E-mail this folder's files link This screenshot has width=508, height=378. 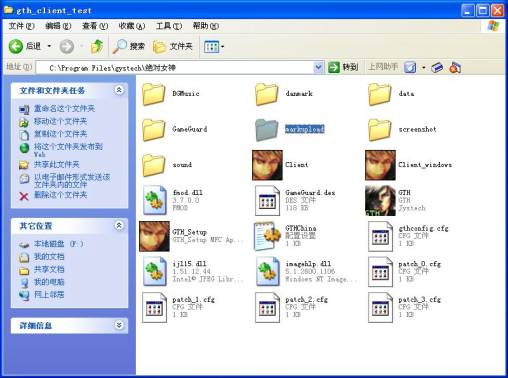tap(72, 180)
